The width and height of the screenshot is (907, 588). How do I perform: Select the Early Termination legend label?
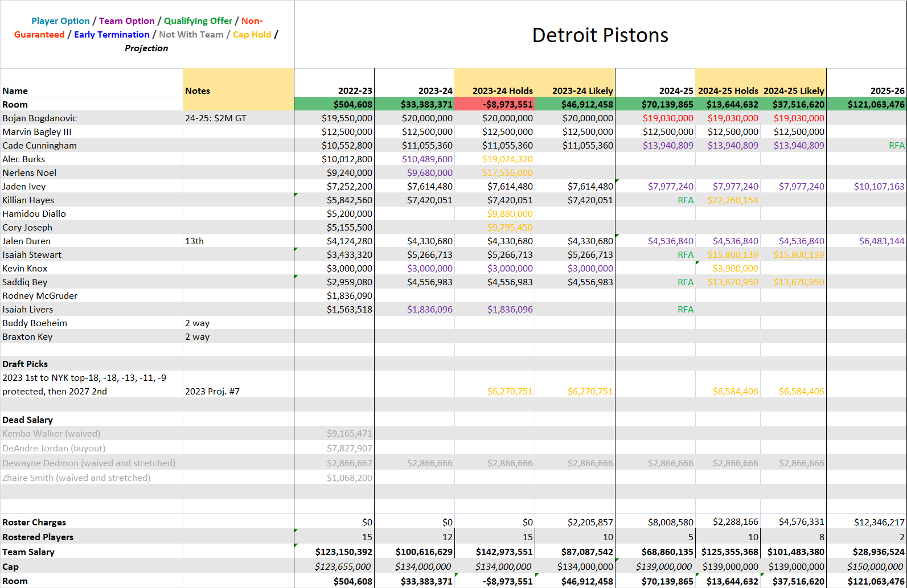(112, 34)
